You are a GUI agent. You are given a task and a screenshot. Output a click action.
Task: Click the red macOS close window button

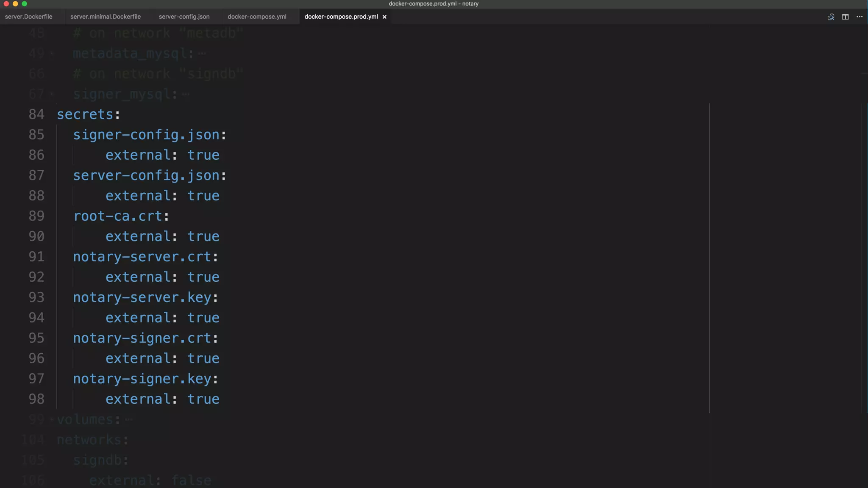(x=6, y=4)
